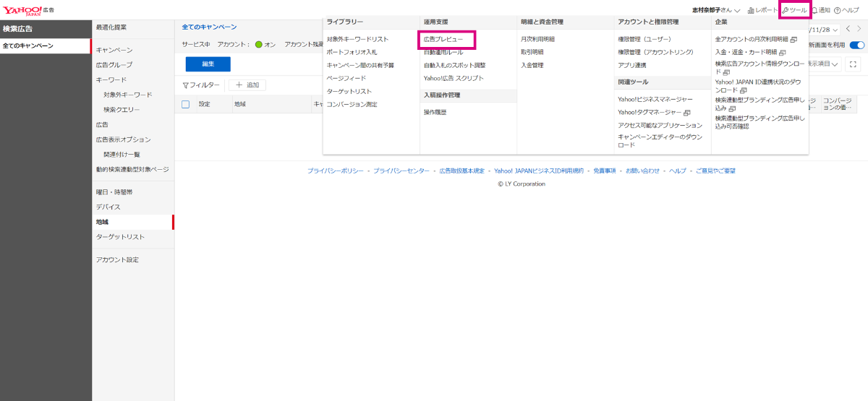Viewport: 868px width, 401px height.
Task: Open デバイス in navigation
Action: coord(109,207)
